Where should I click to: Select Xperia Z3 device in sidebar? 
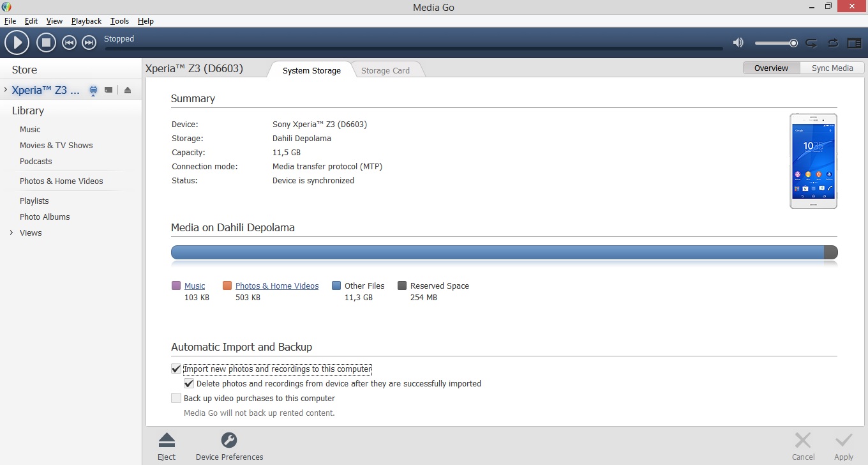pyautogui.click(x=46, y=90)
